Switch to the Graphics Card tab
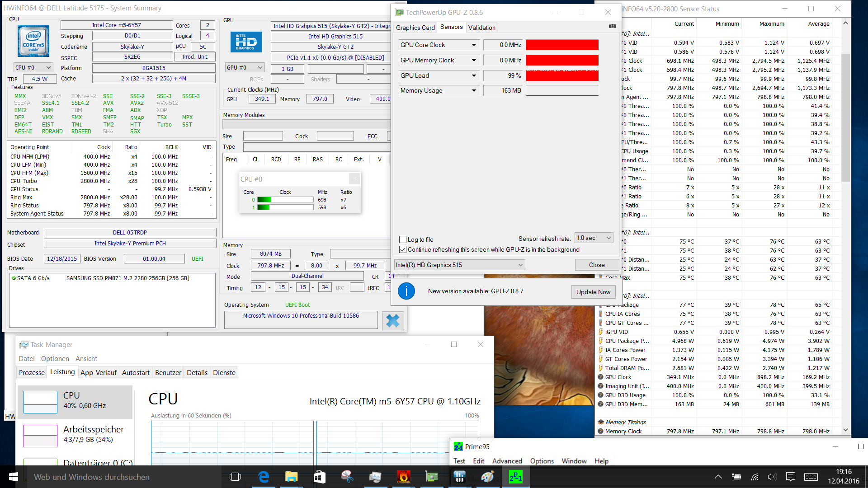The image size is (868, 488). [x=415, y=28]
